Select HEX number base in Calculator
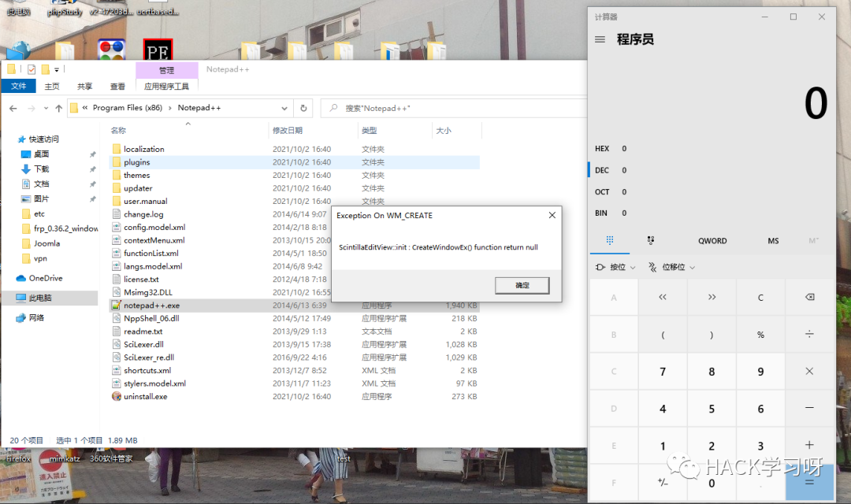Viewport: 851px width, 504px height. pyautogui.click(x=611, y=149)
